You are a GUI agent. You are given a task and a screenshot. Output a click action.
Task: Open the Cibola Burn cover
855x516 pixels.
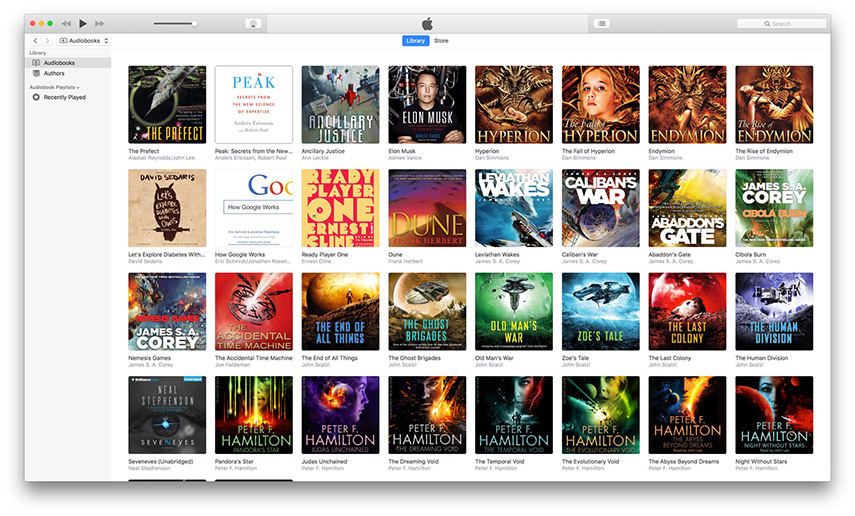point(774,208)
